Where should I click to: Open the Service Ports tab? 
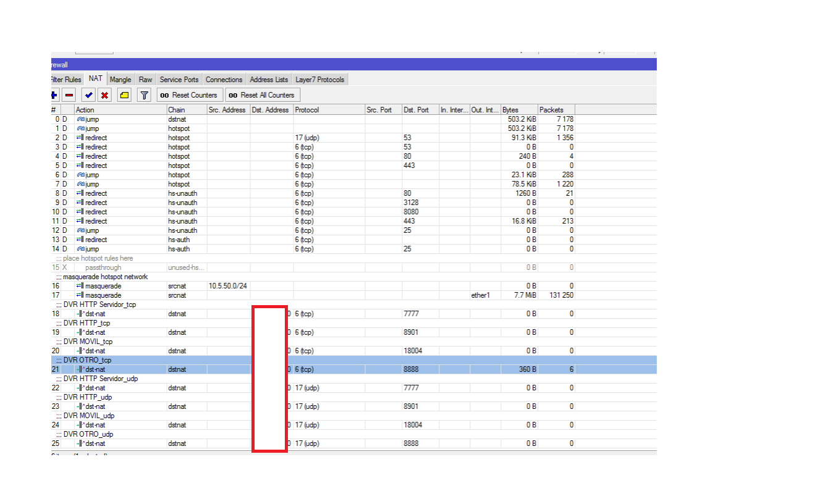coord(179,80)
